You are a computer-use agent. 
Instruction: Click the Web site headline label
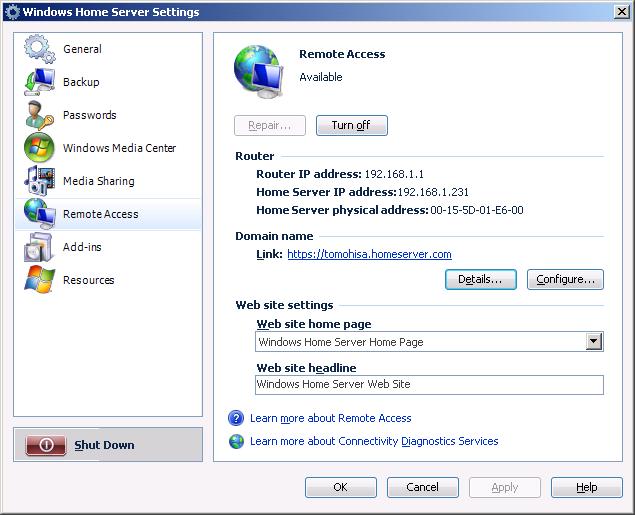point(307,368)
